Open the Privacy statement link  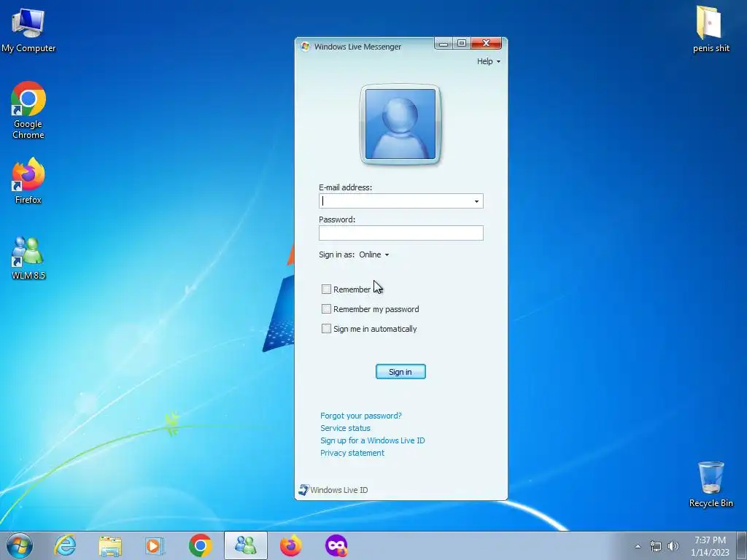coord(352,453)
